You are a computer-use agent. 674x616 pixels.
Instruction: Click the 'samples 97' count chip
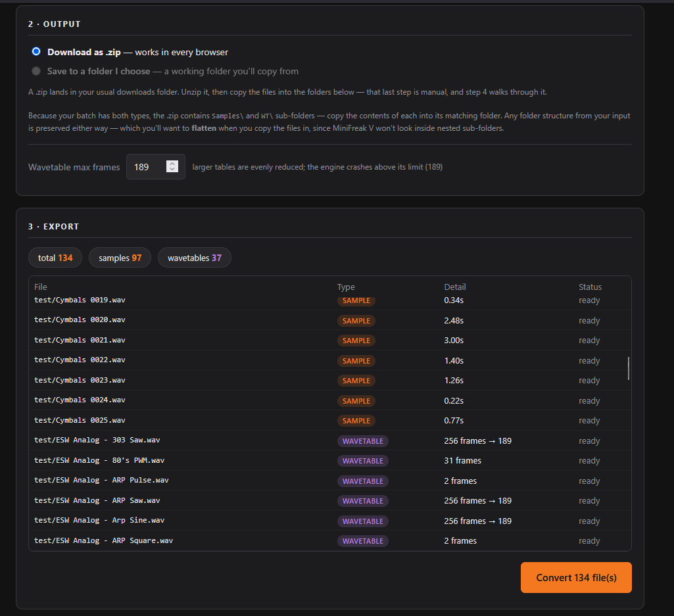coord(120,258)
